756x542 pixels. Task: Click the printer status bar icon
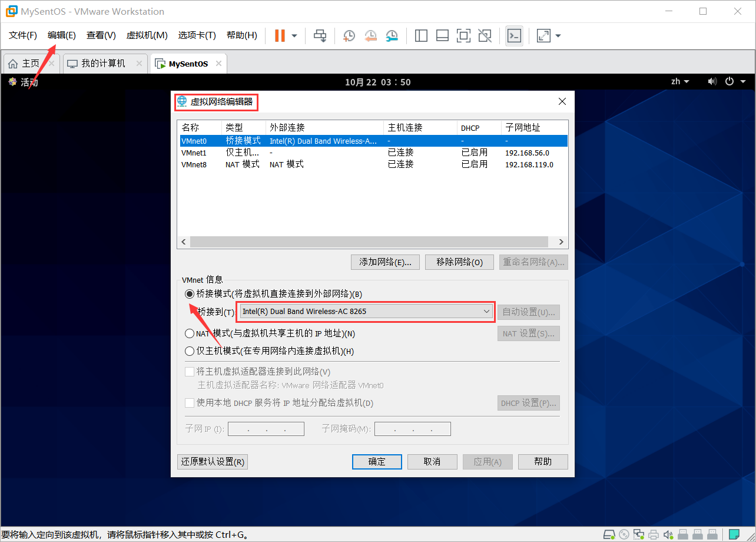(x=653, y=534)
